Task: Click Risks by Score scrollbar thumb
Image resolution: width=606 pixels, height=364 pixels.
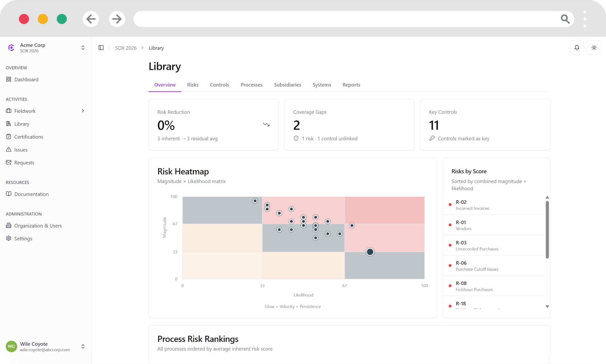Action: coord(547,230)
